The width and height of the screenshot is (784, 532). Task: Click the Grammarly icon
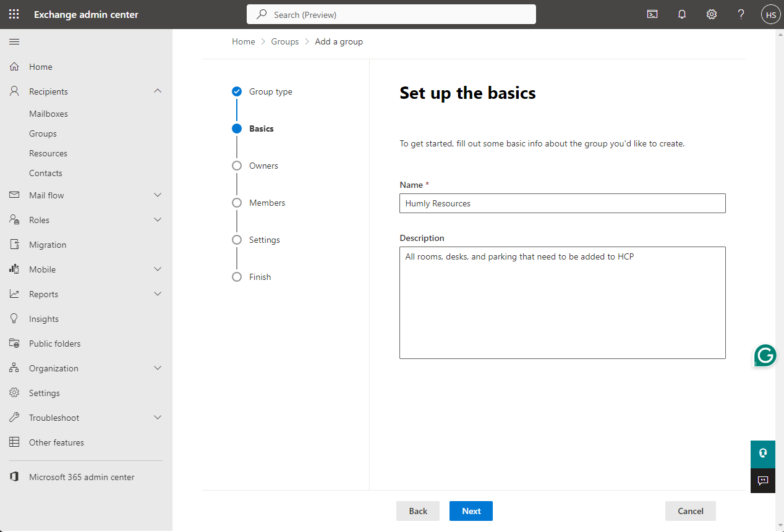764,355
